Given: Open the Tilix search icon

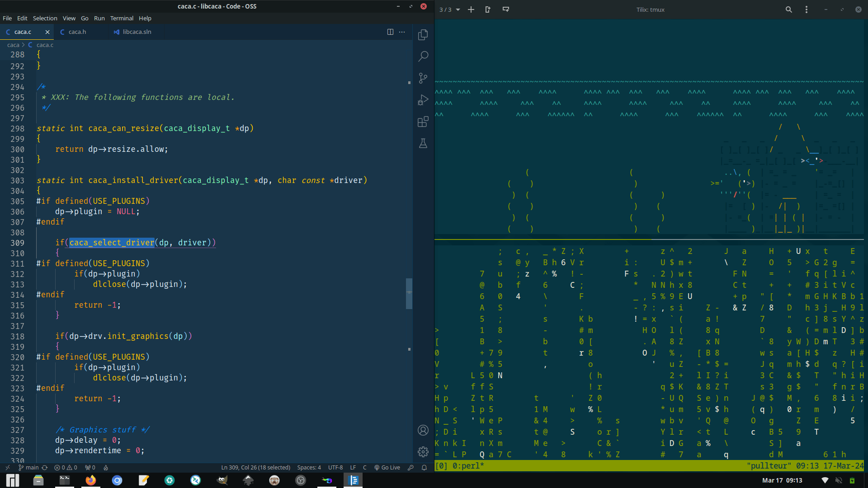Looking at the screenshot, I should coord(788,9).
